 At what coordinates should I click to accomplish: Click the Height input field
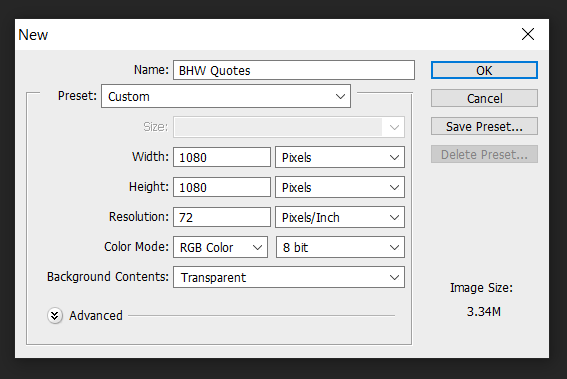[x=222, y=187]
